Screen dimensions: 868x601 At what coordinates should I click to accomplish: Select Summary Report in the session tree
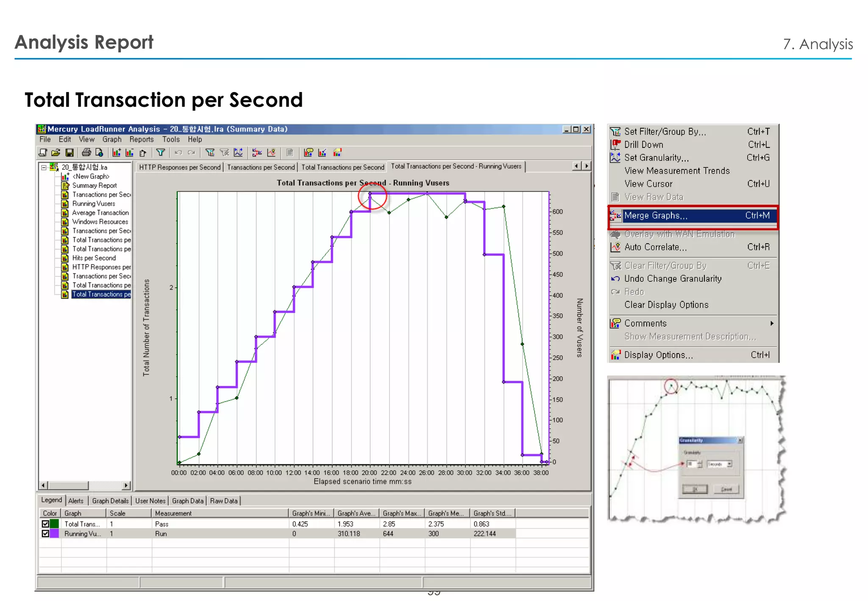tap(95, 186)
